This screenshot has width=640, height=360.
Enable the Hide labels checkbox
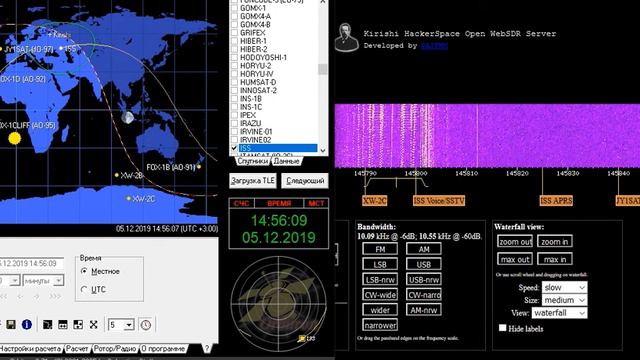(x=502, y=328)
